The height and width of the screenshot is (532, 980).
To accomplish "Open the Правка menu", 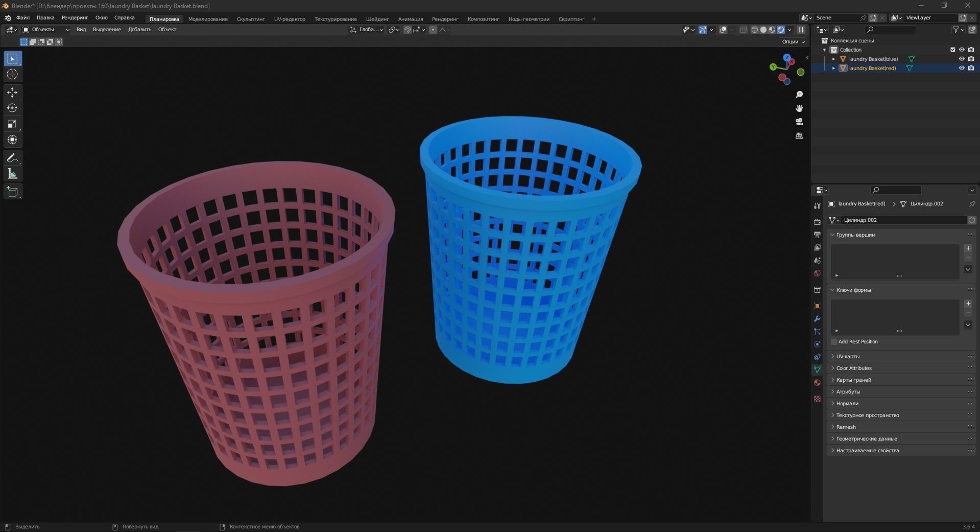I will 45,18.
